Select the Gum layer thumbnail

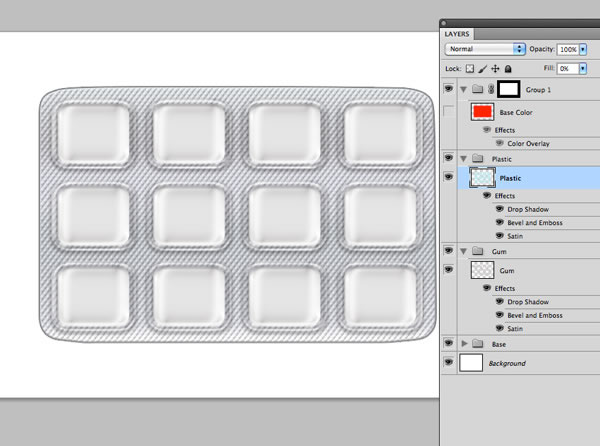(x=482, y=270)
